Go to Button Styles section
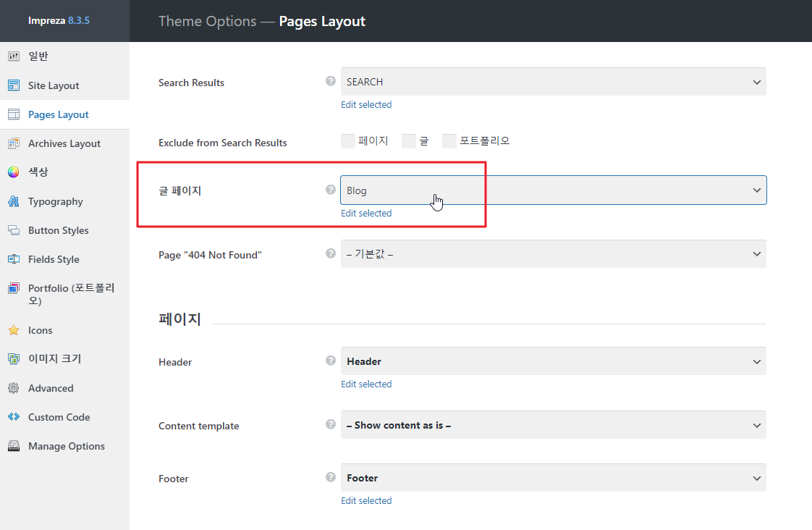This screenshot has height=530, width=812. pyautogui.click(x=64, y=230)
